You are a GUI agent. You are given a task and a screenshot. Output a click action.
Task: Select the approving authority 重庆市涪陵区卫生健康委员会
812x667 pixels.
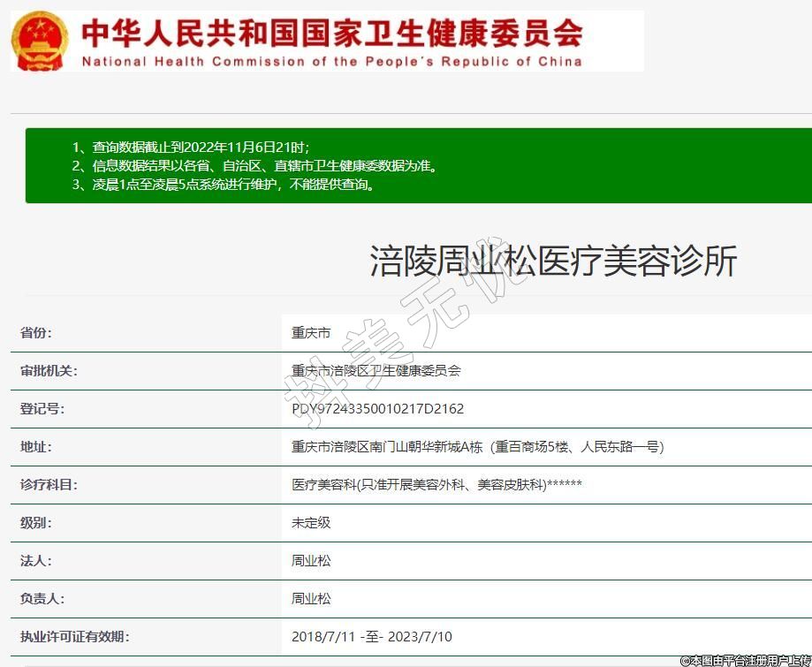point(376,371)
